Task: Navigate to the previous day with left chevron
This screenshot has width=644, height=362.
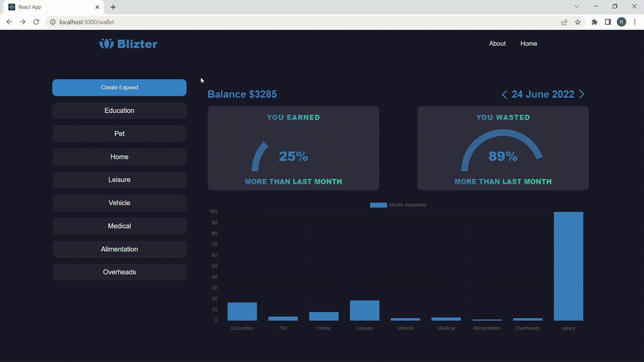Action: [x=504, y=94]
